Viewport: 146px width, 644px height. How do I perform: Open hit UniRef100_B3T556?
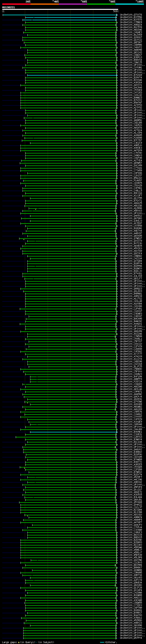coord(131,18)
